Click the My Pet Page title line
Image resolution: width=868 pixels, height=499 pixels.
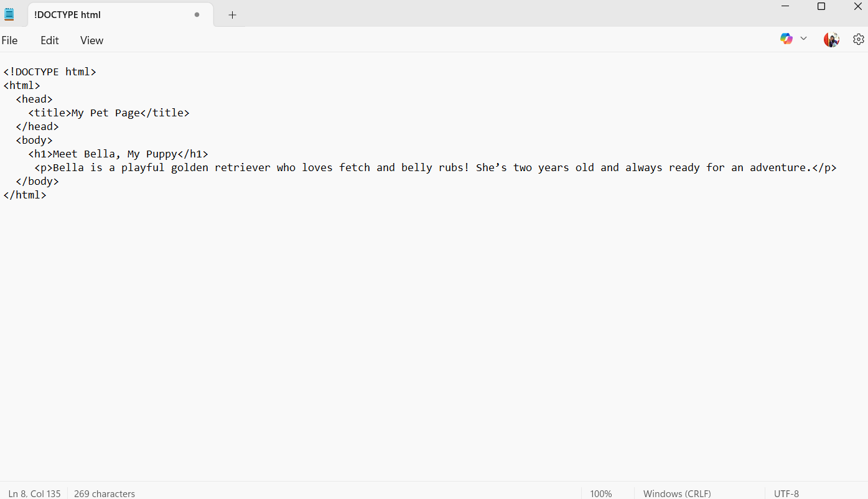coord(109,113)
